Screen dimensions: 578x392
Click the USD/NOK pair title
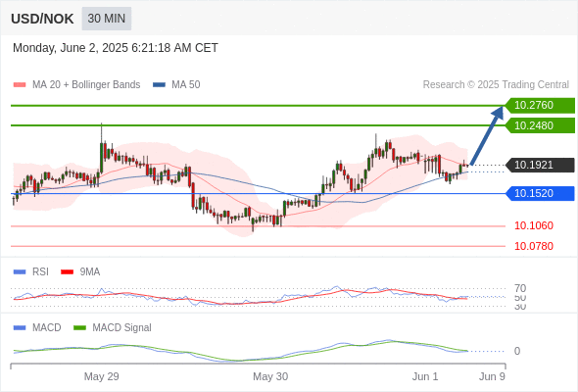pyautogui.click(x=42, y=19)
